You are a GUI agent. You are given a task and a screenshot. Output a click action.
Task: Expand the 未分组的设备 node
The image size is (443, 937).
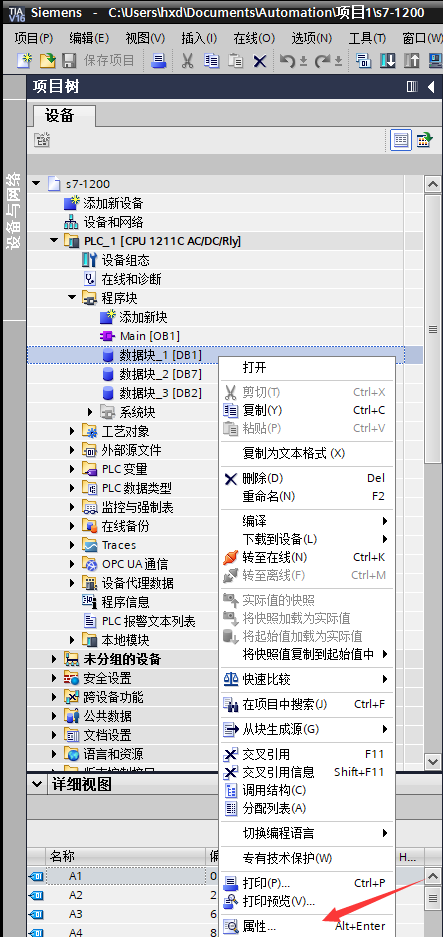click(54, 659)
